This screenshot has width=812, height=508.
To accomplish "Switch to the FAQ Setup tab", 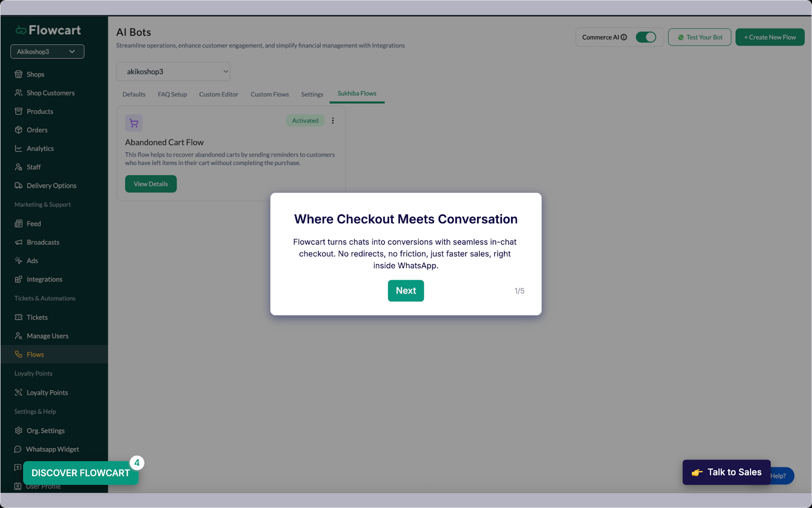I will pyautogui.click(x=172, y=94).
